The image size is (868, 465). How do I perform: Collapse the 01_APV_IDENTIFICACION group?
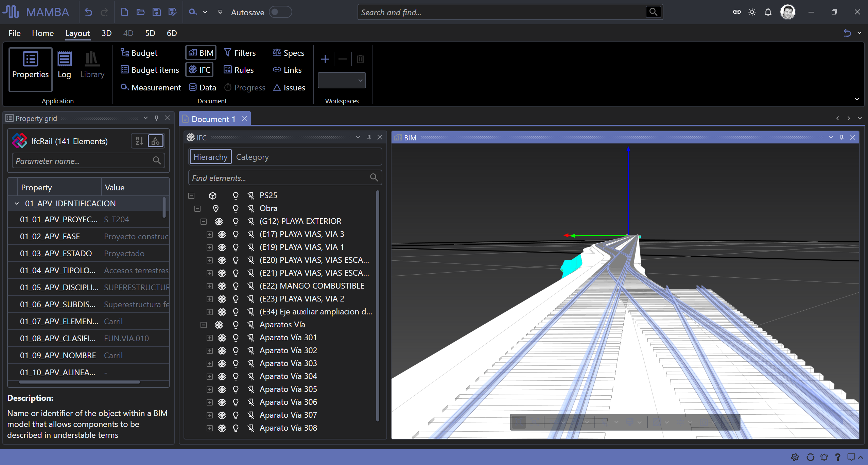pyautogui.click(x=17, y=203)
